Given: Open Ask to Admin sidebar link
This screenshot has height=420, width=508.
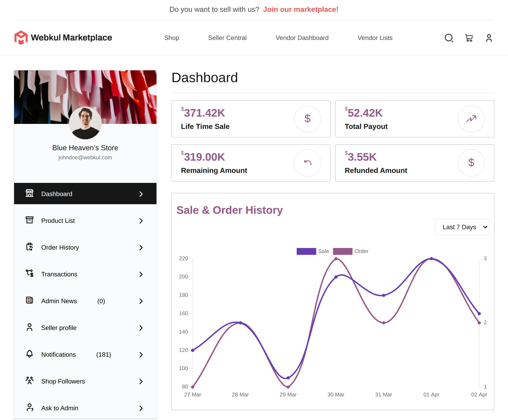Looking at the screenshot, I should [x=60, y=408].
